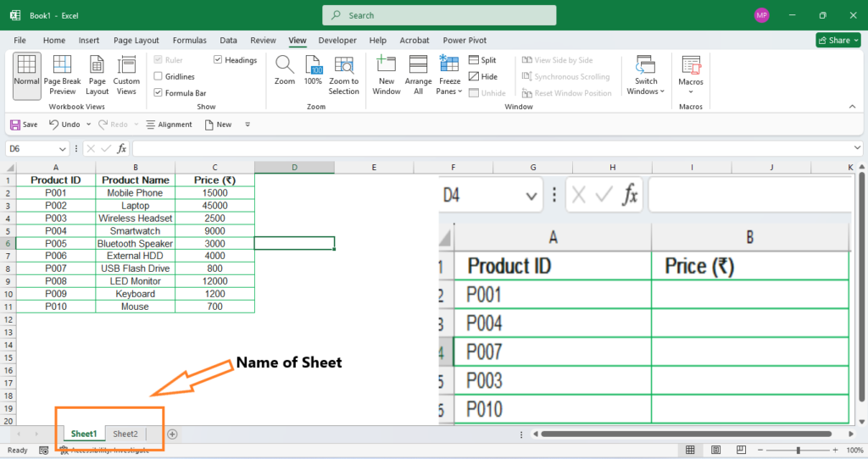This screenshot has width=868, height=459.
Task: Click Page Break Preview icon in status bar
Action: point(741,451)
